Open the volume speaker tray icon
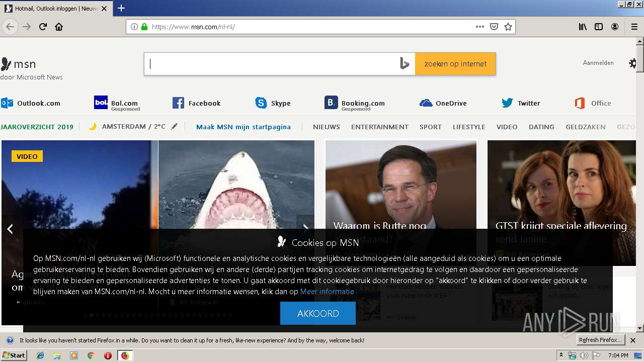Viewport: 644px width, 362px height. pyautogui.click(x=584, y=355)
